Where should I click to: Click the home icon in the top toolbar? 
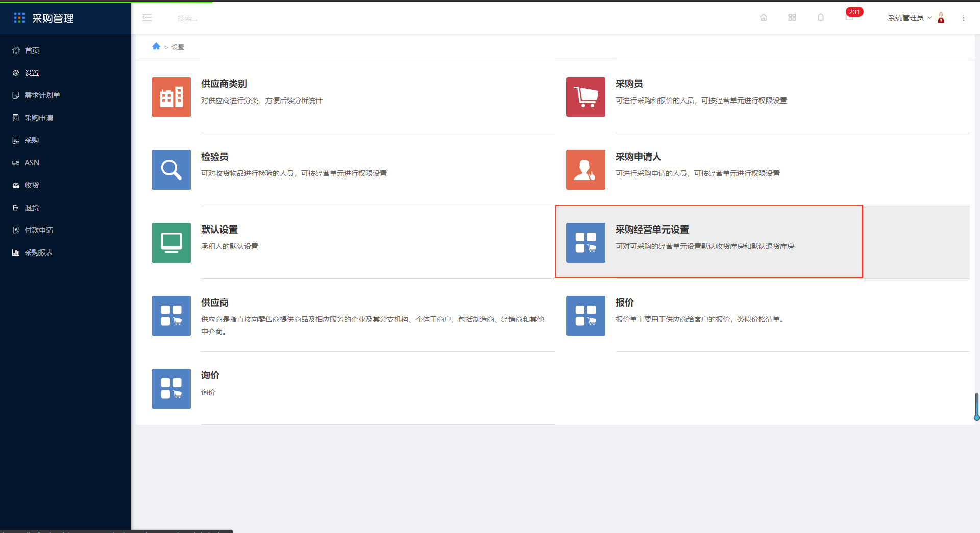point(764,18)
